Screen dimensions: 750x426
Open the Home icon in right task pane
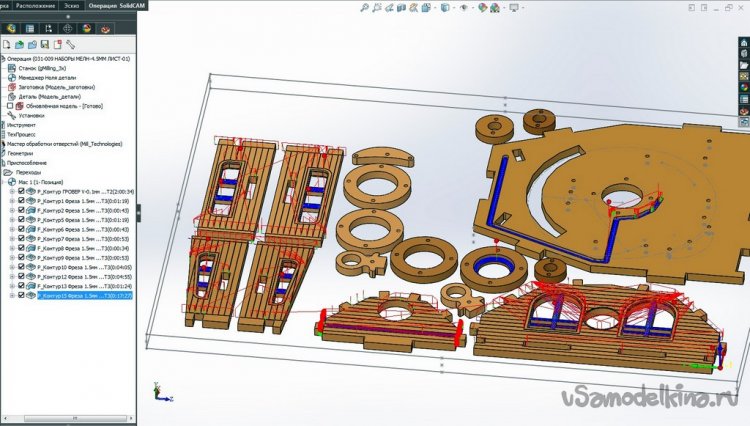tap(743, 40)
